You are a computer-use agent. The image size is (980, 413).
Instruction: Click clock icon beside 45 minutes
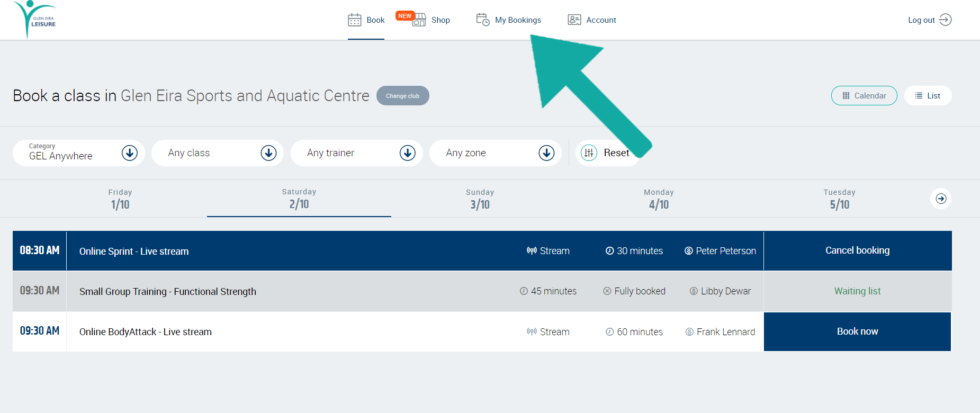[x=524, y=291]
